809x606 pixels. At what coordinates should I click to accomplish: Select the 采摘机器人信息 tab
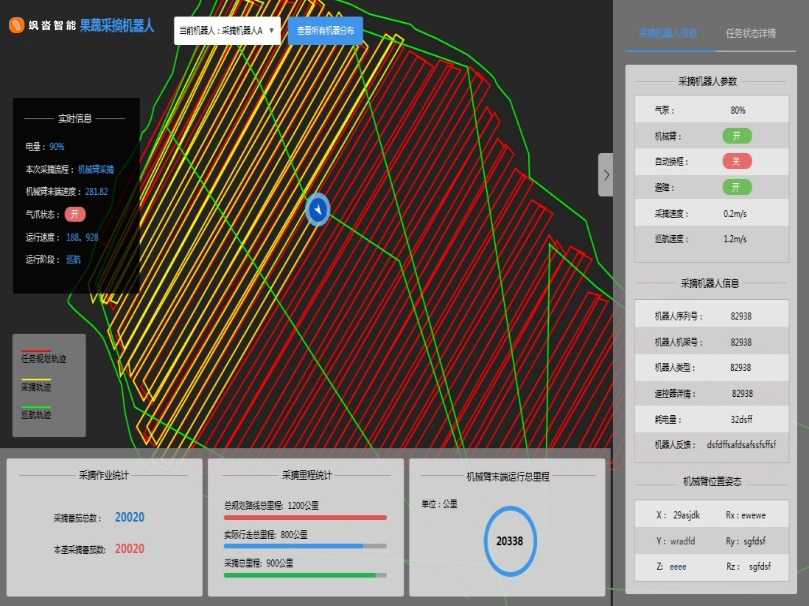[x=668, y=33]
